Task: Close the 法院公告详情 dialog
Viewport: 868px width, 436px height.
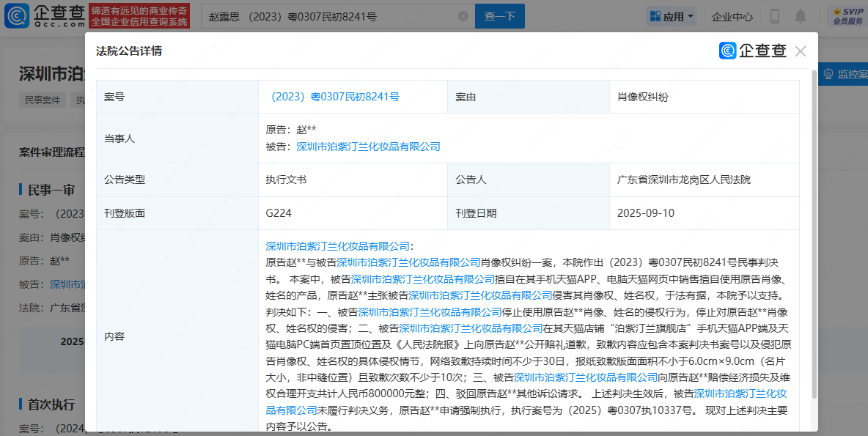Action: coord(801,51)
